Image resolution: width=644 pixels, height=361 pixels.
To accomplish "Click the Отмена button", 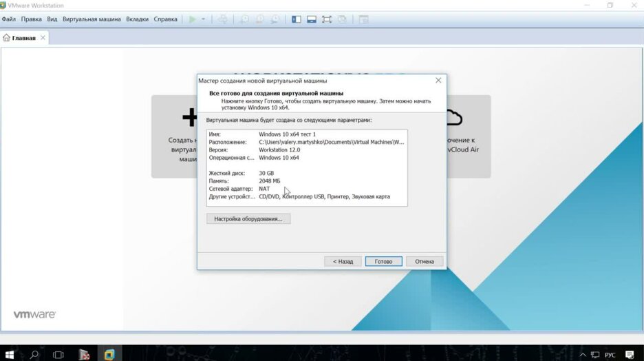I will (x=425, y=262).
